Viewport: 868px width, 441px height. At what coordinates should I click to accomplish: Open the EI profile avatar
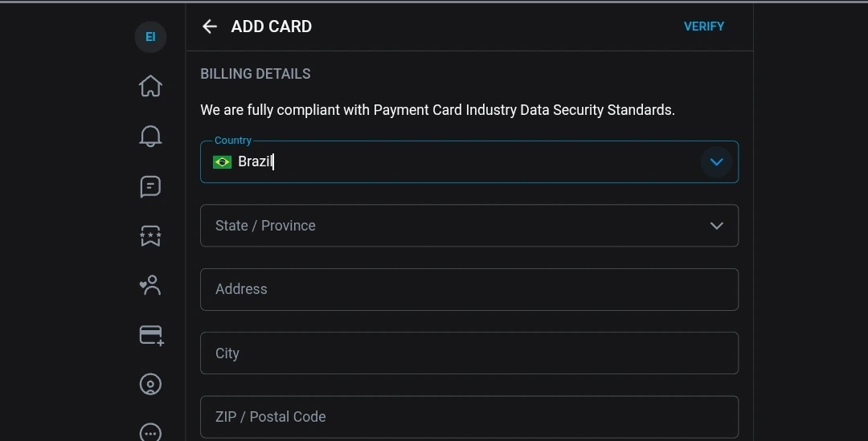150,37
